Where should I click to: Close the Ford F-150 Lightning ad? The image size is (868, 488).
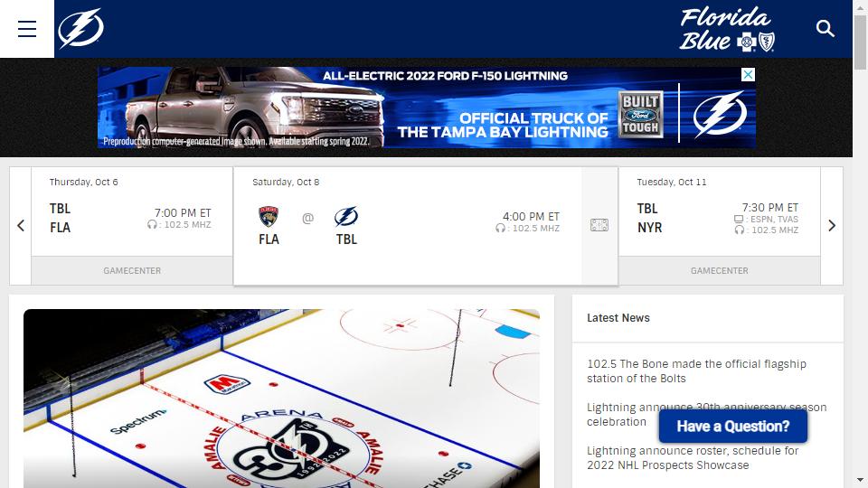[x=748, y=75]
